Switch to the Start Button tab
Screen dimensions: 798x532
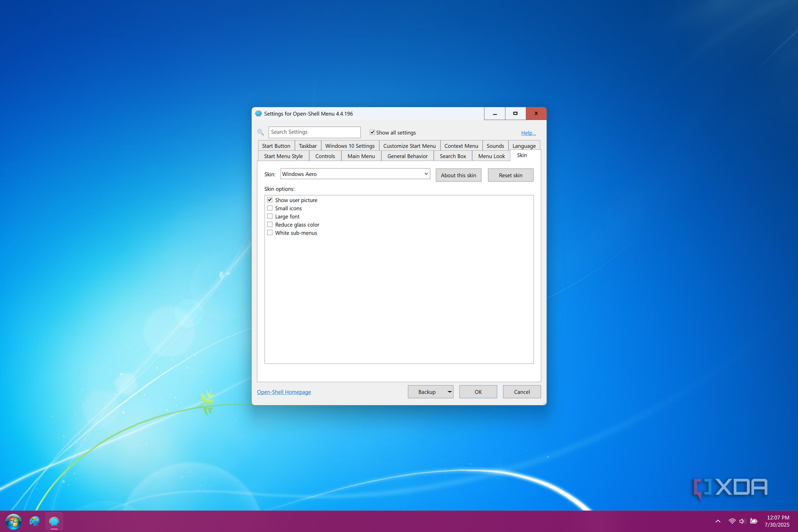(x=276, y=146)
